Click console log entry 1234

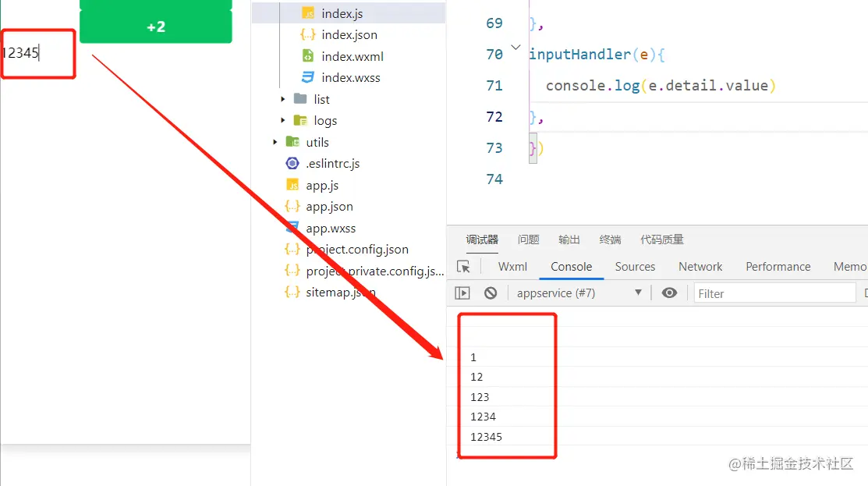point(483,417)
